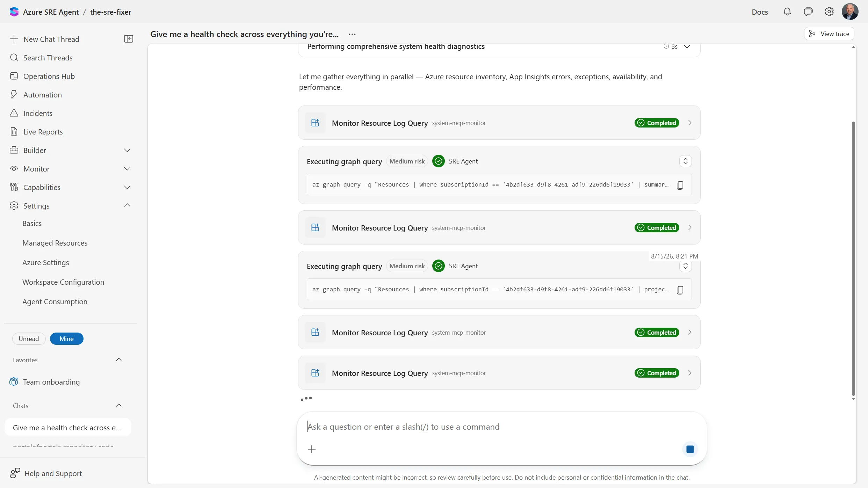Viewport: 868px width, 488px height.
Task: Open the feedback chat bubble icon
Action: [808, 12]
